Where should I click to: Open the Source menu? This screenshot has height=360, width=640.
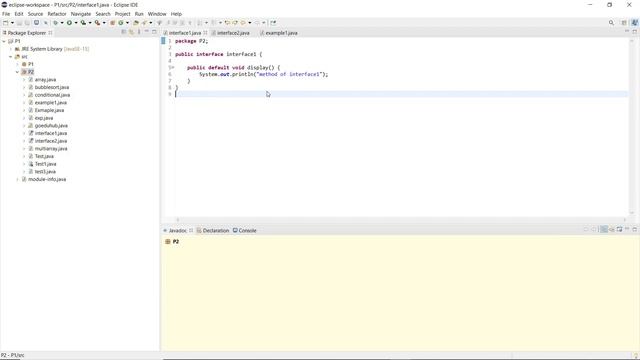click(x=35, y=14)
